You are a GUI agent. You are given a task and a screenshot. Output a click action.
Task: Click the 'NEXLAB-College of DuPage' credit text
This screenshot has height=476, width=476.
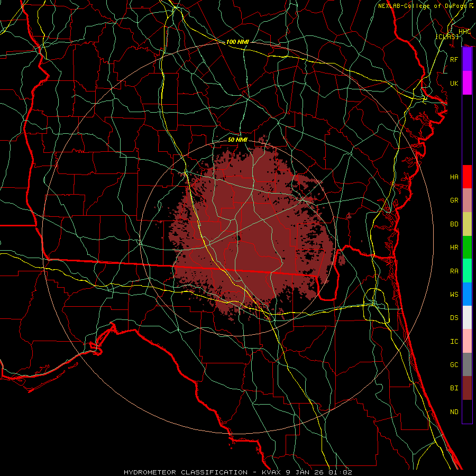pos(422,6)
